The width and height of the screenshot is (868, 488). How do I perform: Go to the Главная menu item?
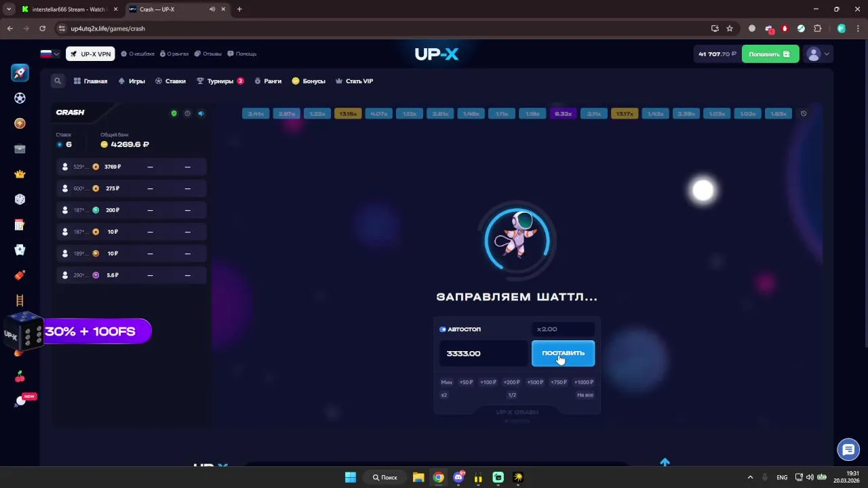click(x=91, y=81)
